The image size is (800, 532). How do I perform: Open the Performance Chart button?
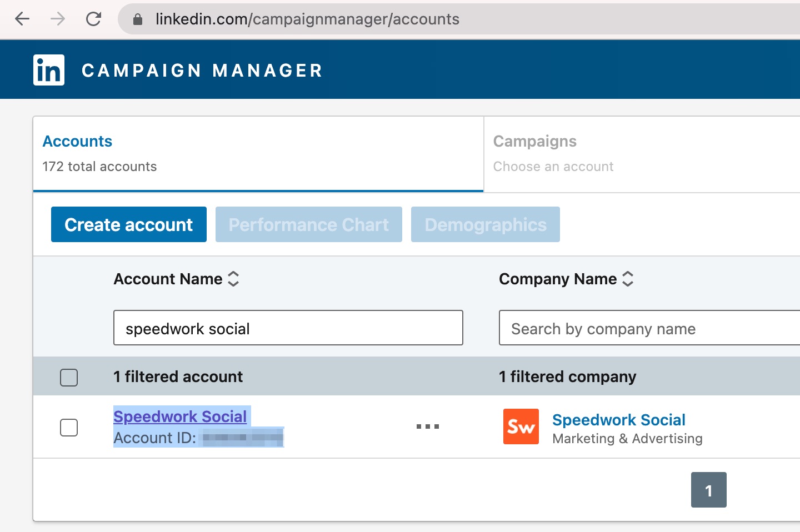(x=309, y=224)
